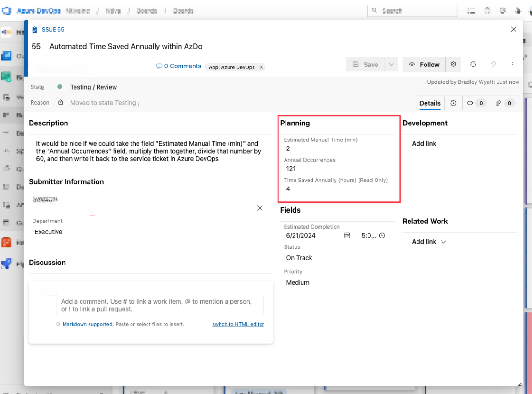Viewport: 532px width, 394px height.
Task: Open the 0 Comments link
Action: (x=179, y=66)
